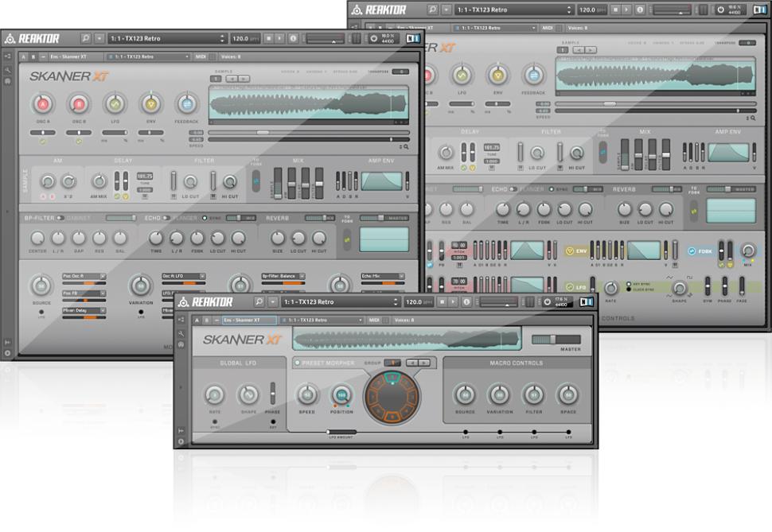Open the search icon in the front Reaktor window
The width and height of the screenshot is (772, 532).
coord(259,301)
